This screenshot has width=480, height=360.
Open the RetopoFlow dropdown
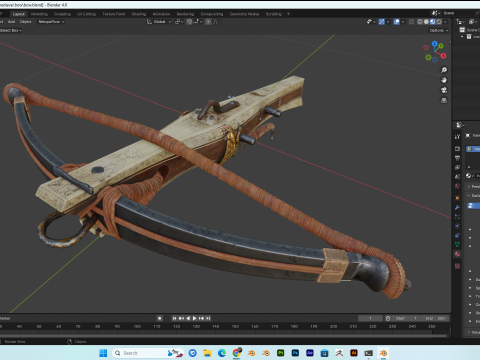[x=51, y=22]
